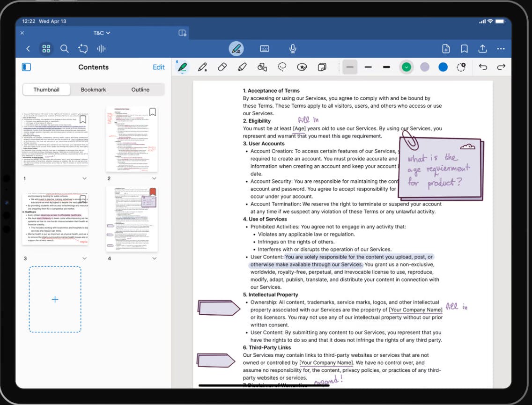532x405 pixels.
Task: Redo the undone action
Action: coord(501,67)
